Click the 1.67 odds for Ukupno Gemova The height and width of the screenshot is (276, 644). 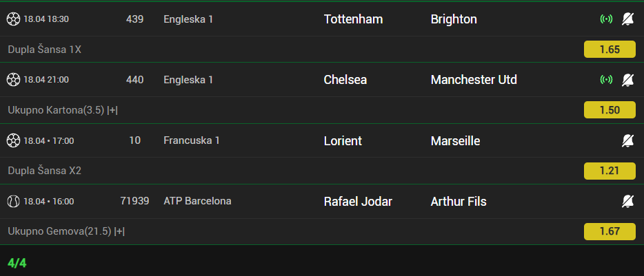point(610,232)
